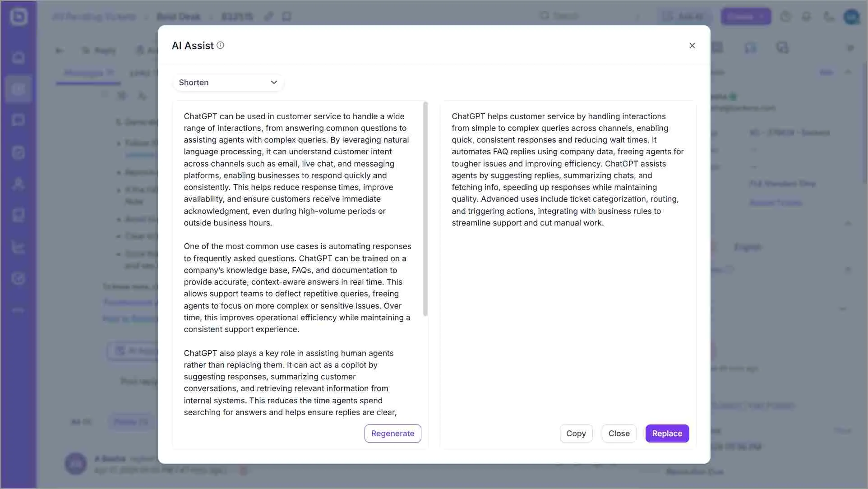Image resolution: width=868 pixels, height=489 pixels.
Task: Open the highlighted tickets icon in the sidebar
Action: (18, 89)
